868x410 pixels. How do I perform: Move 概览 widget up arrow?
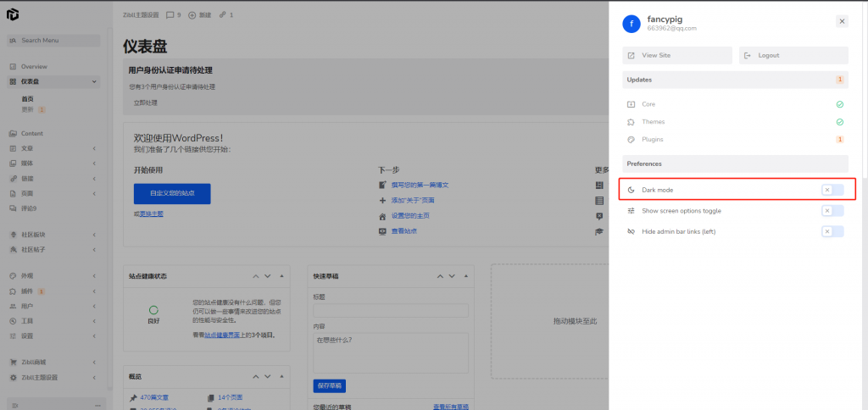(x=256, y=377)
